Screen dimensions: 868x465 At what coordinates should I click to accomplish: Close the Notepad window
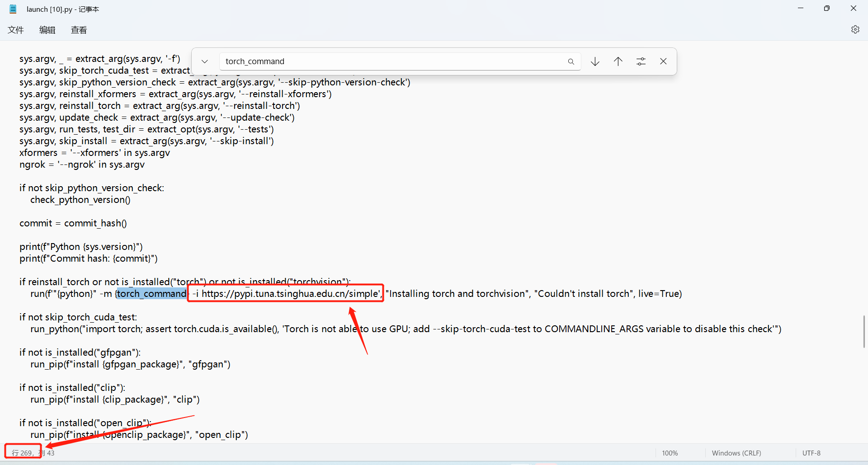click(854, 9)
